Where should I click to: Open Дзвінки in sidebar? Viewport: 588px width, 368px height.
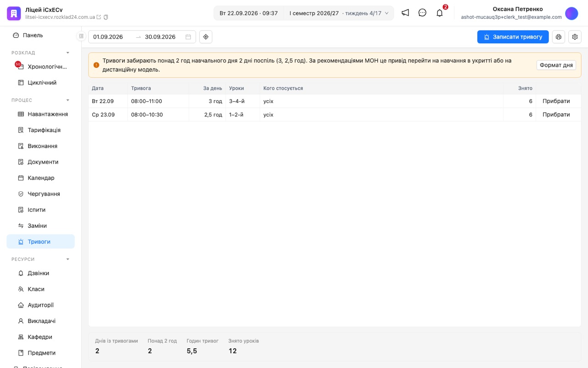[40, 273]
